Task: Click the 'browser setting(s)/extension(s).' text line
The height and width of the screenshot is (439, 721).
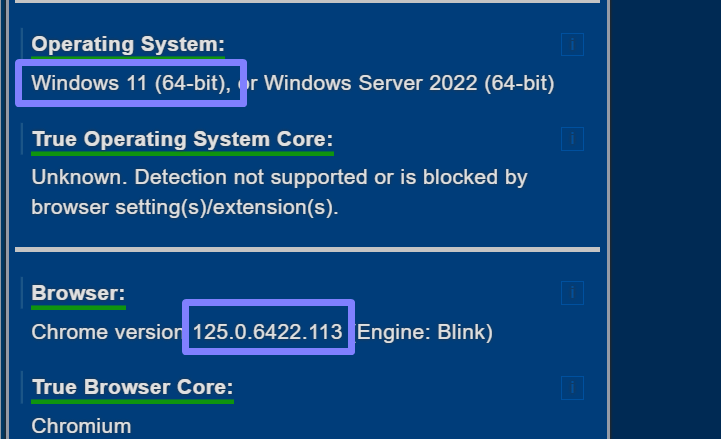Action: (x=185, y=208)
